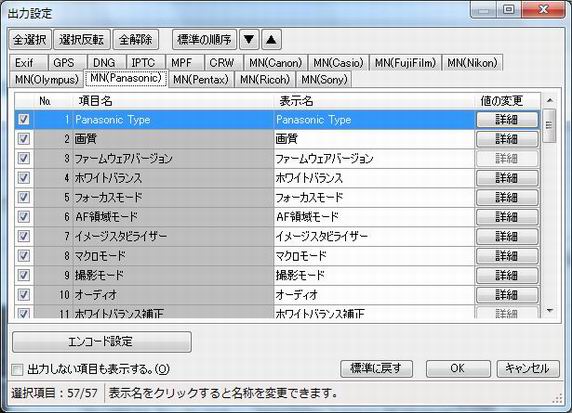Click the 撮影モード display name cell

point(374,275)
